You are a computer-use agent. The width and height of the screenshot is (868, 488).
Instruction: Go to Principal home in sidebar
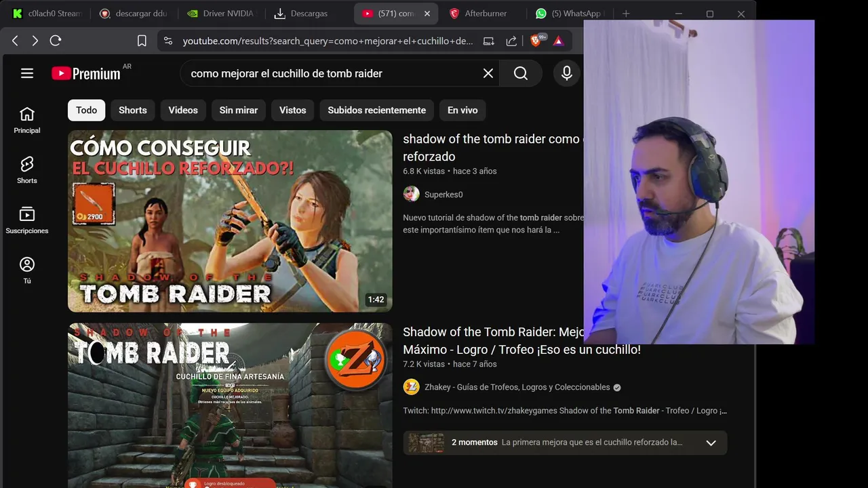coord(27,120)
